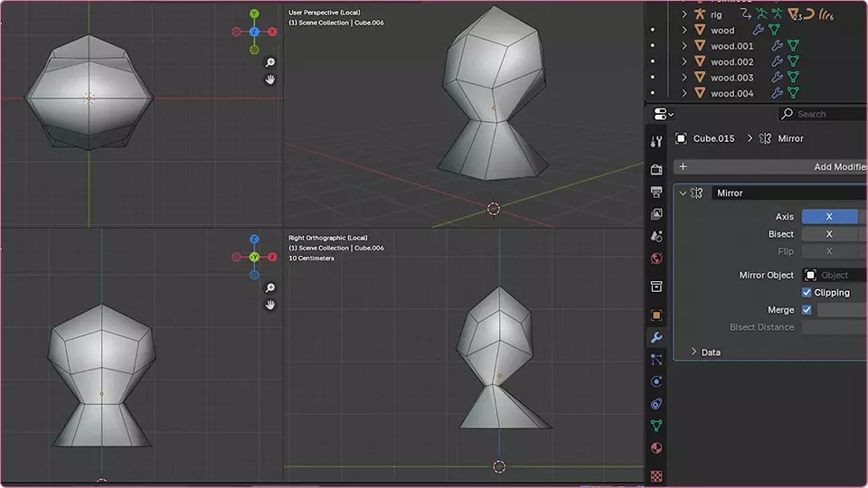The height and width of the screenshot is (488, 868).
Task: Click the restriction dot beside wood.002
Action: pos(653,61)
